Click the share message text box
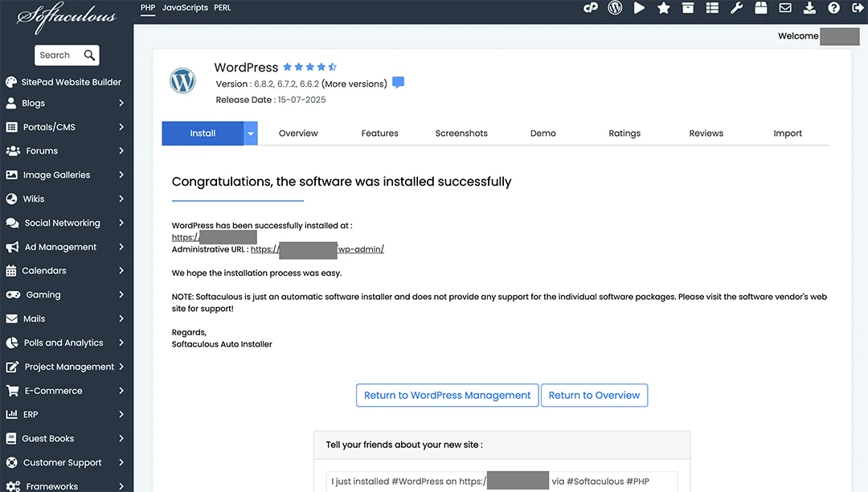The height and width of the screenshot is (492, 868). tap(502, 482)
